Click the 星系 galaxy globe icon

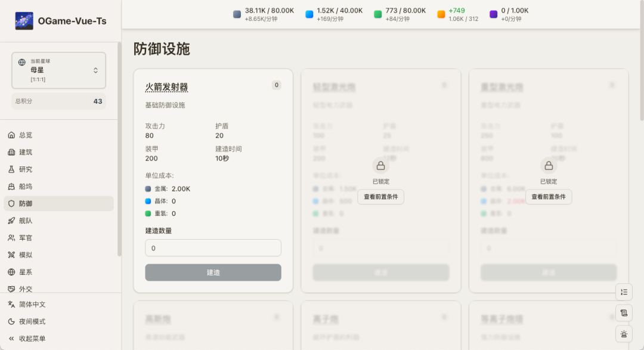(11, 272)
